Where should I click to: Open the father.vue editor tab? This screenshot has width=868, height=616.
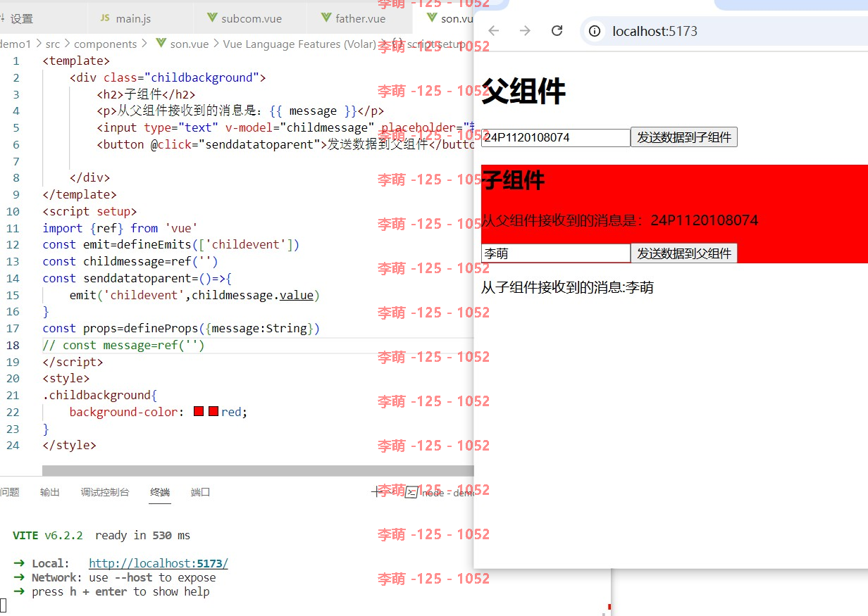[x=360, y=18]
